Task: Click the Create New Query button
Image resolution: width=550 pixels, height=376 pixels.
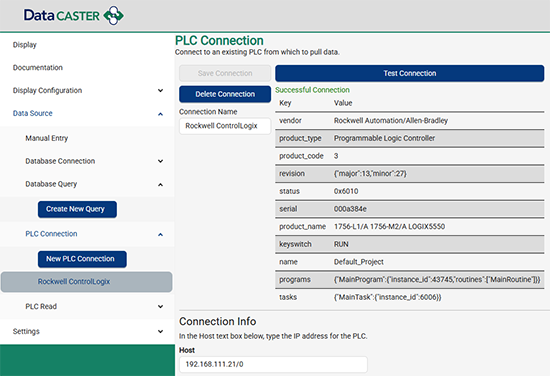Action: point(77,209)
